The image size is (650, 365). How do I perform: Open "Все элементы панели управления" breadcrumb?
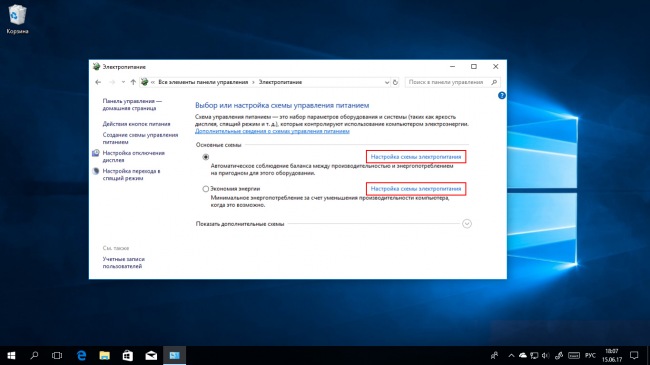click(x=203, y=82)
